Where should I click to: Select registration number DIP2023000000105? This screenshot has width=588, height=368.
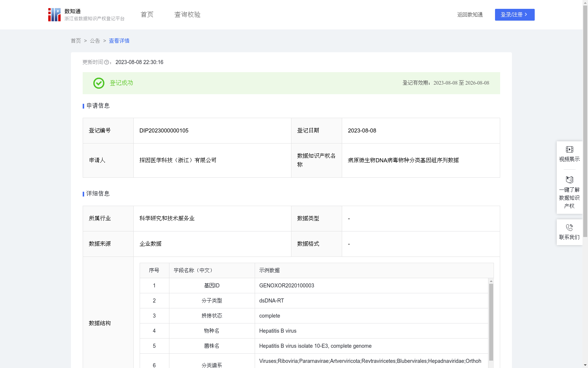pyautogui.click(x=164, y=131)
